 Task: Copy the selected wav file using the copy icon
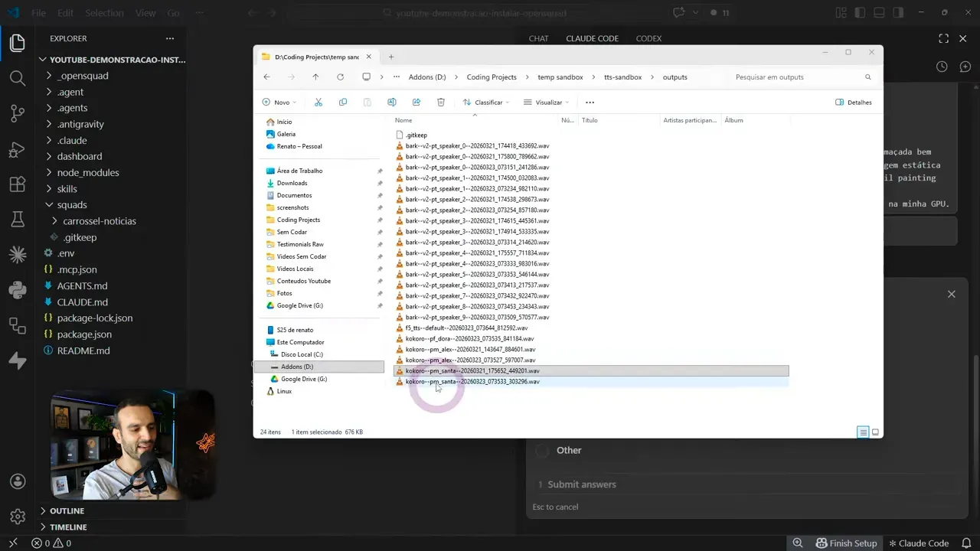(x=343, y=102)
